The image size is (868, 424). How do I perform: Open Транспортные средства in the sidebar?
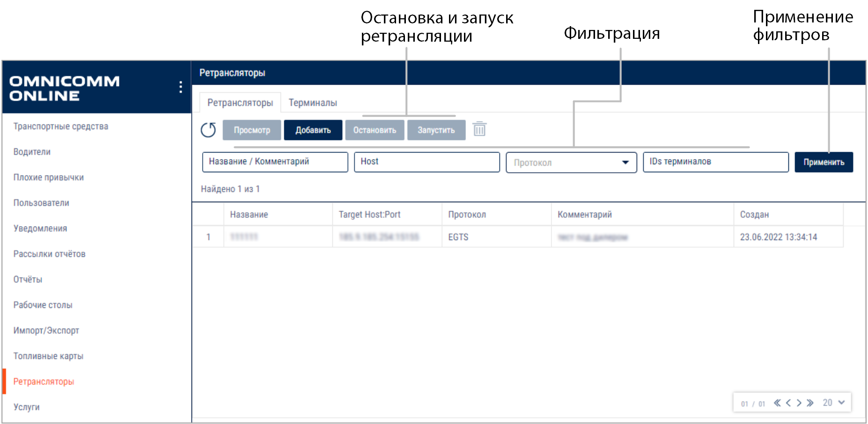[61, 126]
